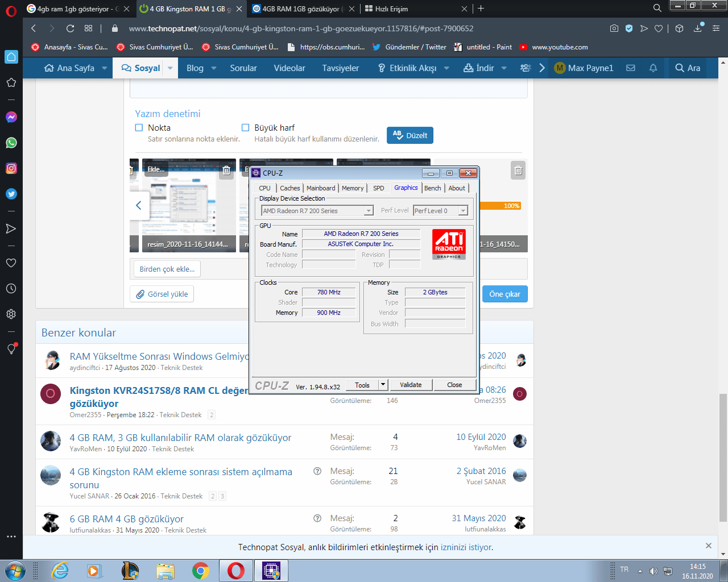Click the orange 100% progress indicator
Image resolution: width=728 pixels, height=582 pixels.
(x=511, y=206)
